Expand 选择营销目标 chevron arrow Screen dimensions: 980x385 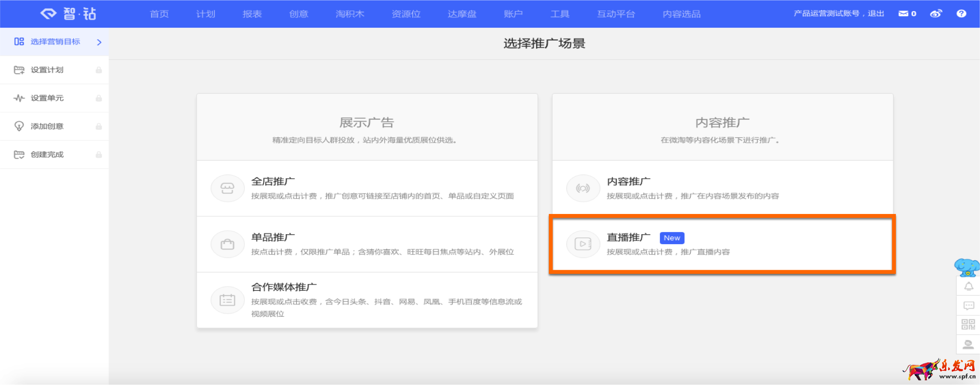coord(99,42)
